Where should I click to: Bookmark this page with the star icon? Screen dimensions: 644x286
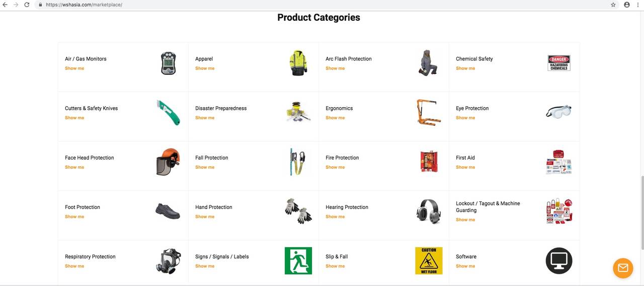(613, 5)
